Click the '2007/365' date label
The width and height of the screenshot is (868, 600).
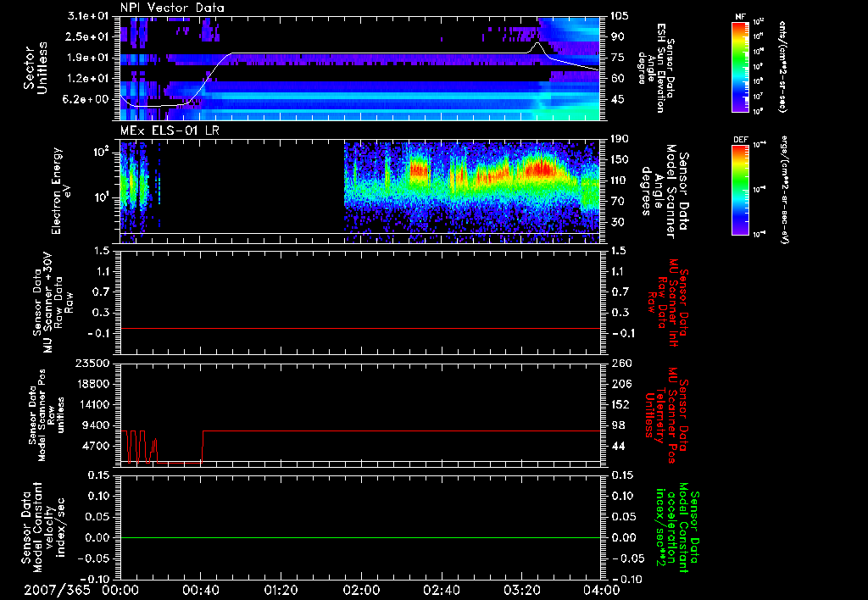pos(57,590)
